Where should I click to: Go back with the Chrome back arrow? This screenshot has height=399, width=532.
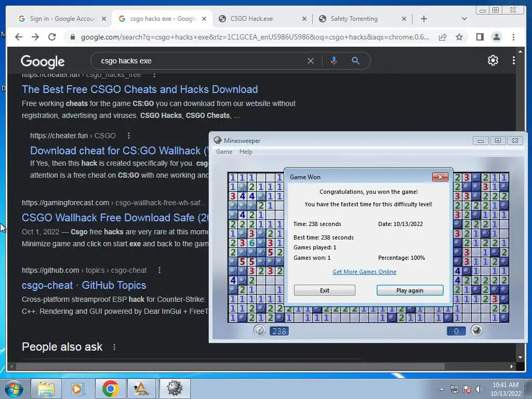point(19,37)
